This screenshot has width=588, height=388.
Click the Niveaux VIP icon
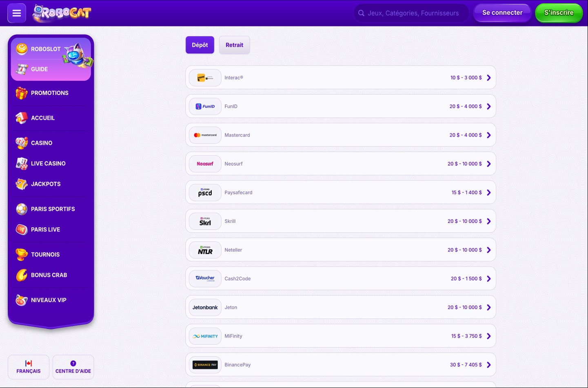point(22,300)
